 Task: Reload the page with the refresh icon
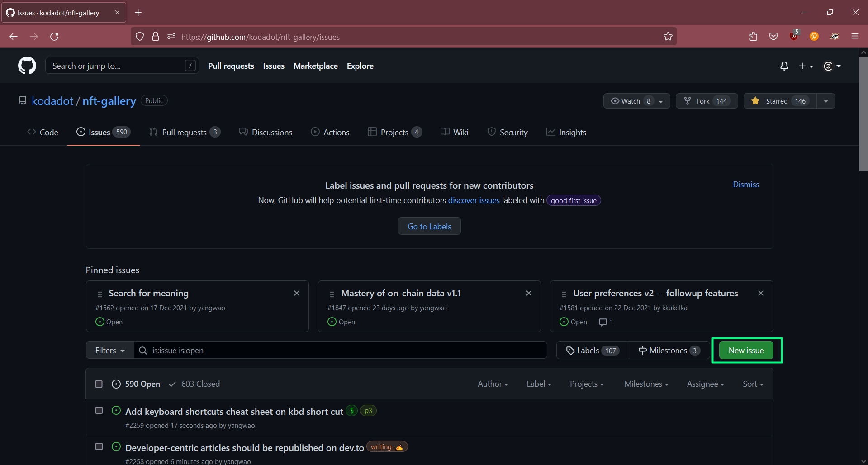pos(54,37)
